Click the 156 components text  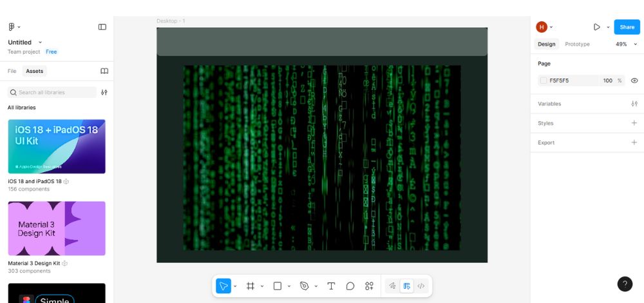[29, 189]
